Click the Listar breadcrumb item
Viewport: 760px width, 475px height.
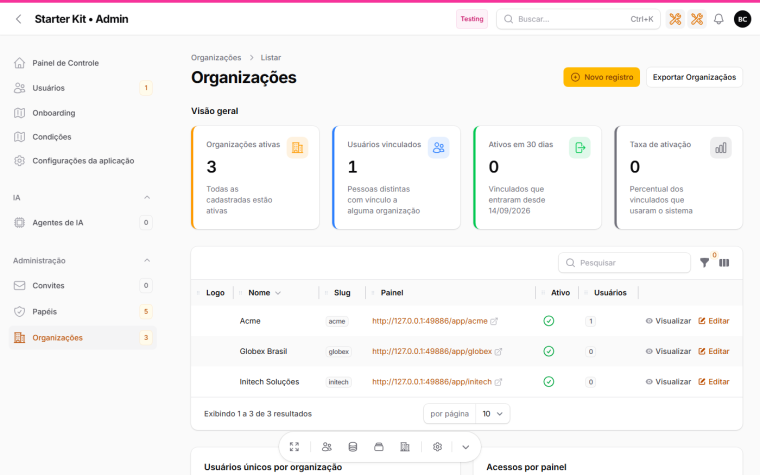coord(270,58)
